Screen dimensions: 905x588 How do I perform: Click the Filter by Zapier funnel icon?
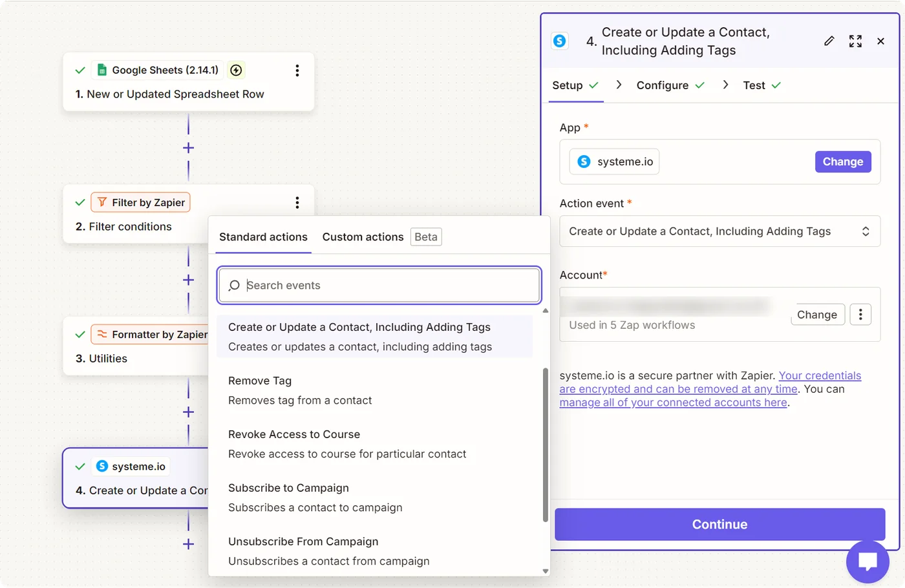tap(102, 202)
